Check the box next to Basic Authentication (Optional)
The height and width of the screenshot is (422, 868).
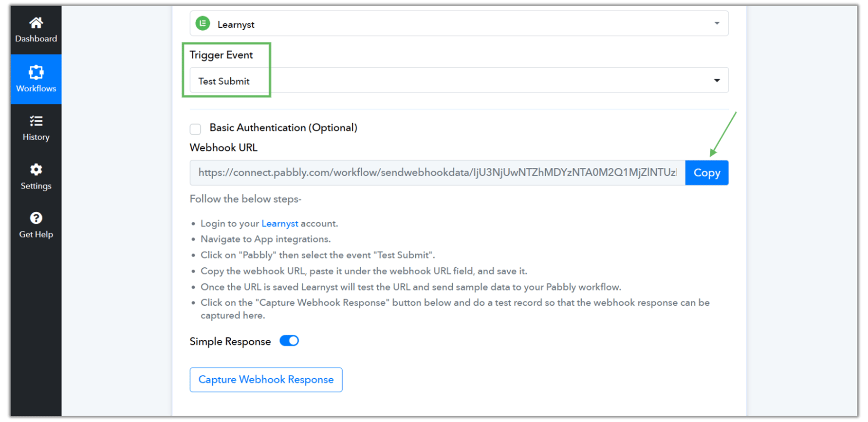click(195, 129)
